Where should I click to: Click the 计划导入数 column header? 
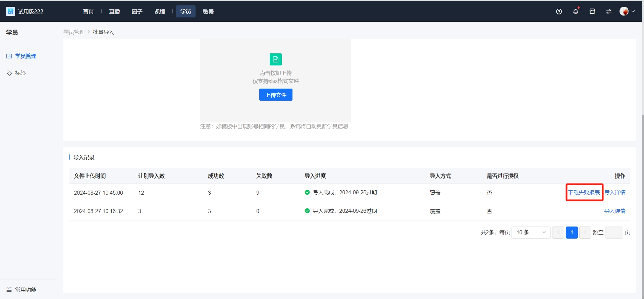click(151, 176)
